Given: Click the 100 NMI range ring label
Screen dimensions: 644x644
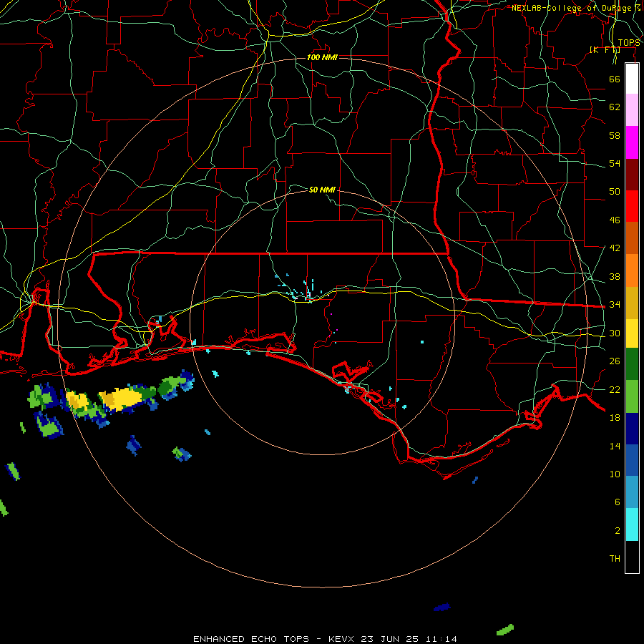Looking at the screenshot, I should [322, 57].
